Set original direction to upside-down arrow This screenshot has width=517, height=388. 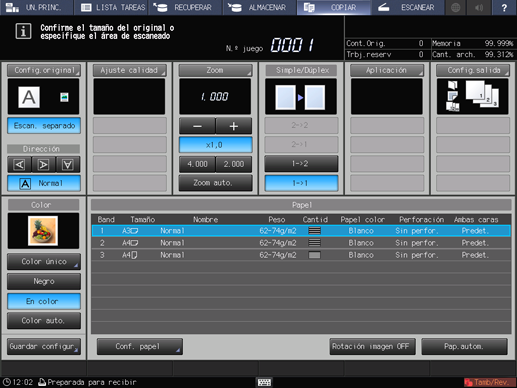click(x=68, y=164)
